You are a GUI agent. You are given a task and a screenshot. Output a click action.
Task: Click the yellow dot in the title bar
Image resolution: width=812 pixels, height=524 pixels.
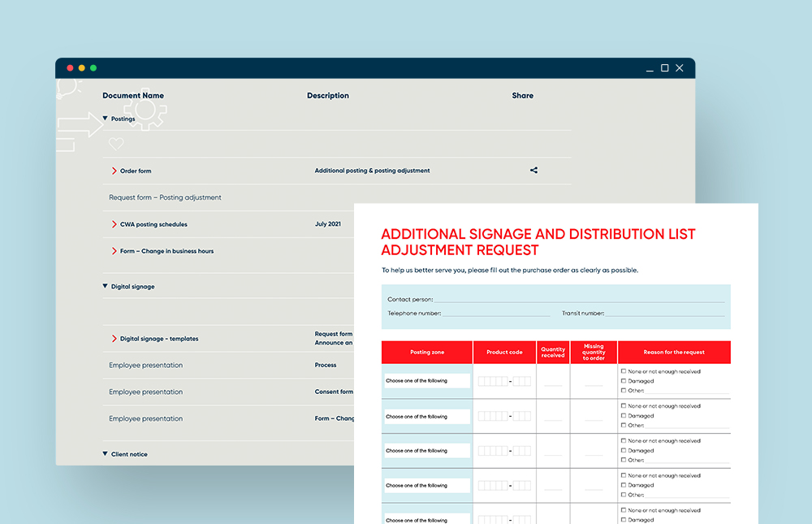82,68
